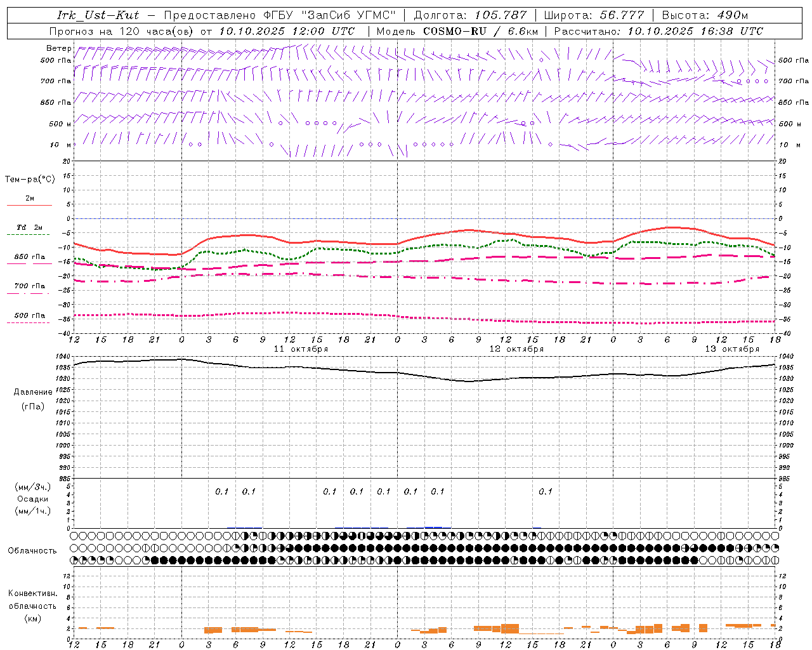The image size is (812, 650).
Task: Click the '12 октября' date label
Action: pos(516,349)
